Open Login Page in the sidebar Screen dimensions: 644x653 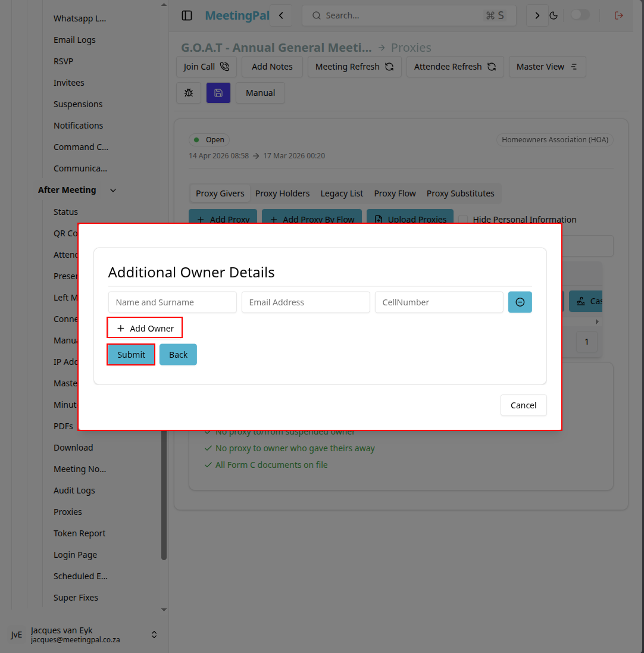[x=76, y=555]
